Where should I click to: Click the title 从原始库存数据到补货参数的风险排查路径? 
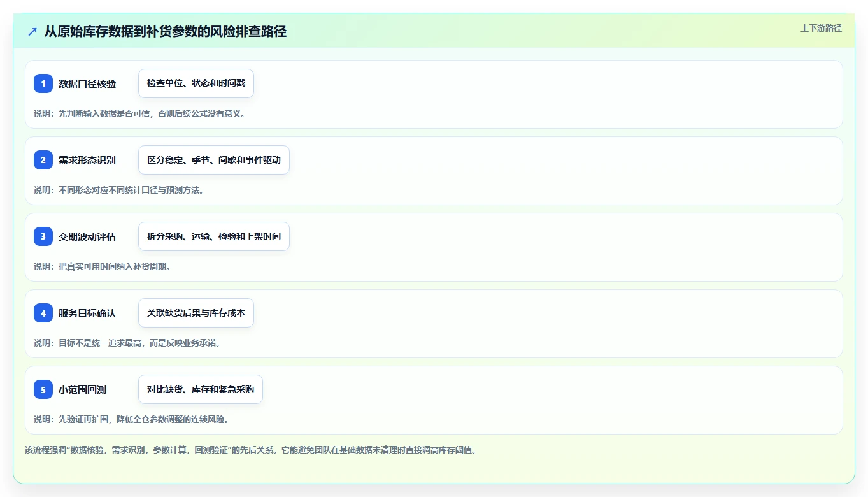(166, 32)
